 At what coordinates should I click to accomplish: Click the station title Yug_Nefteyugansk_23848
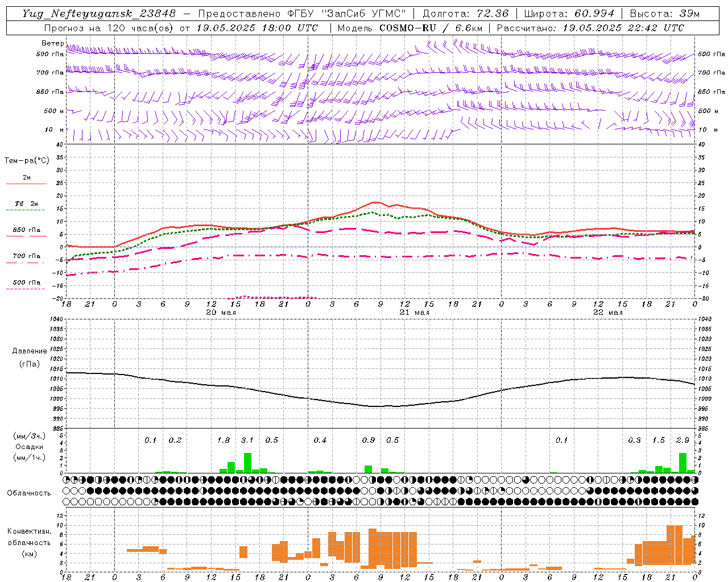tap(99, 14)
